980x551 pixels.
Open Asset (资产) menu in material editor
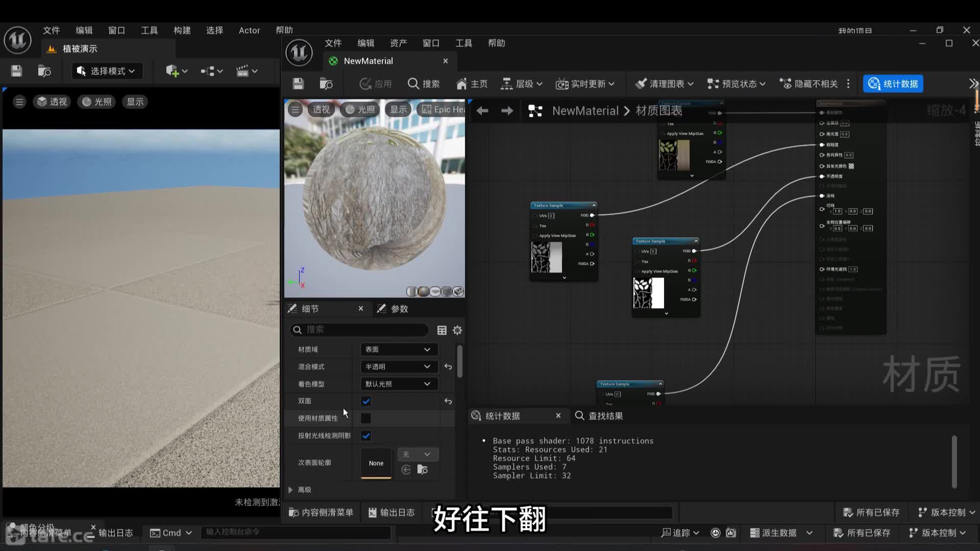tap(399, 43)
